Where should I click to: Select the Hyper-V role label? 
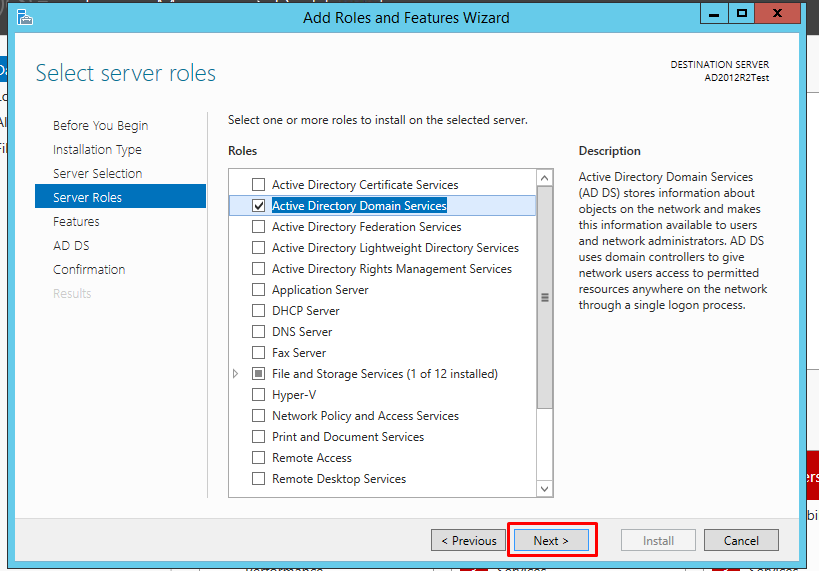click(294, 395)
